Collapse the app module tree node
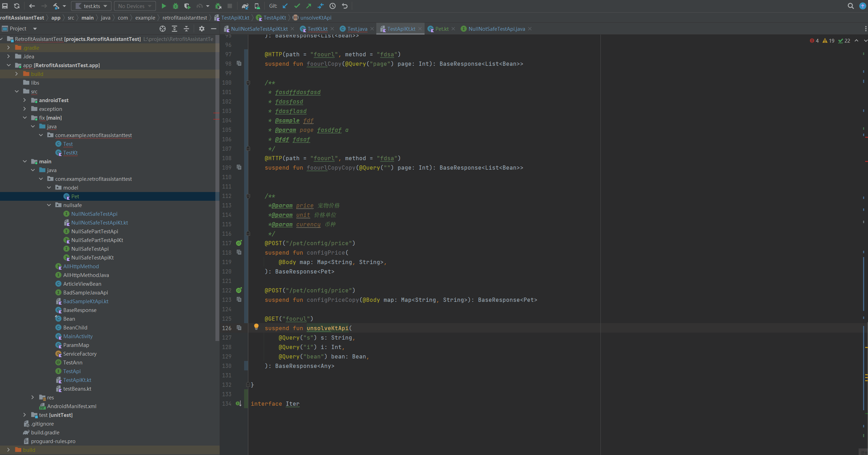 (x=9, y=65)
